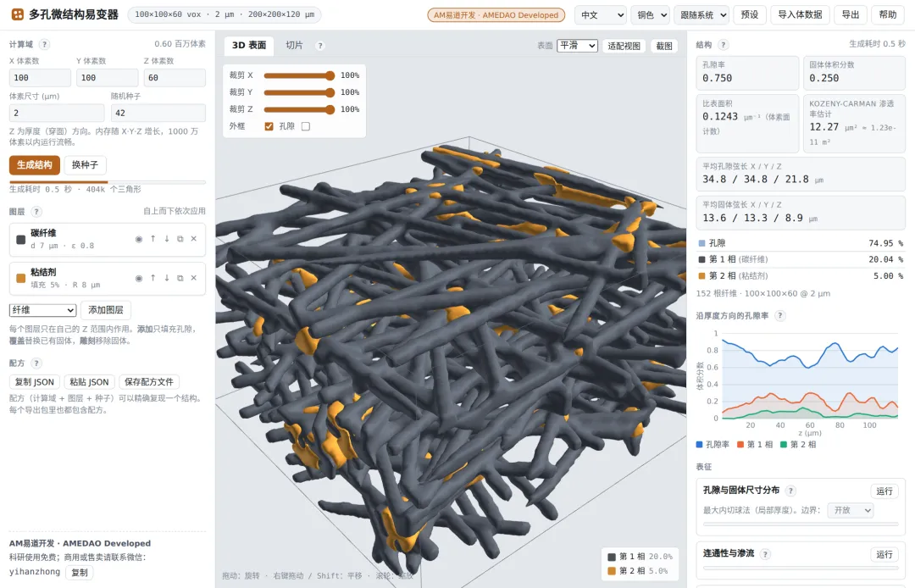915x588 pixels.
Task: Switch to the 切片 tab
Action: pos(294,45)
